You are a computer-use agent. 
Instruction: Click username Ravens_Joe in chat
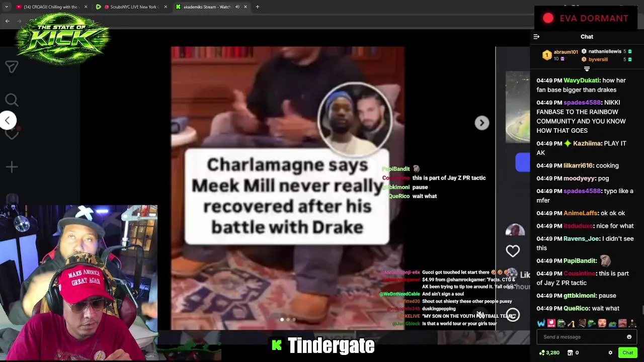click(x=581, y=239)
